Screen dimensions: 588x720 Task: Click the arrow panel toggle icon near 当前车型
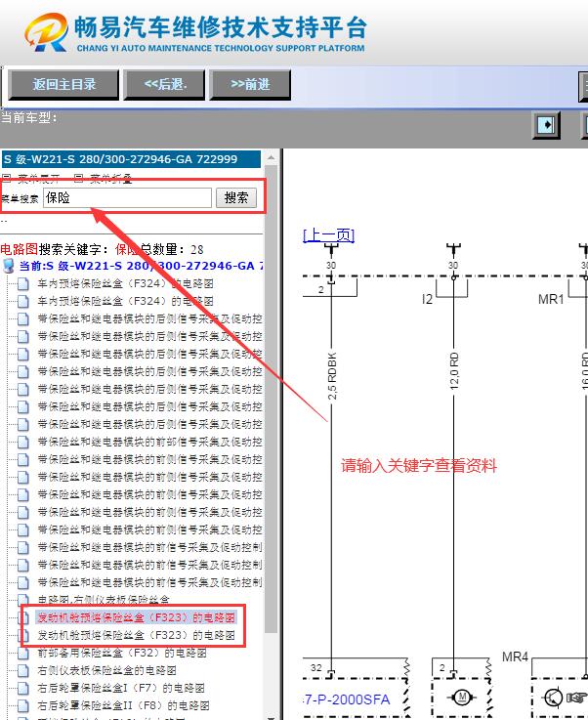pyautogui.click(x=546, y=124)
